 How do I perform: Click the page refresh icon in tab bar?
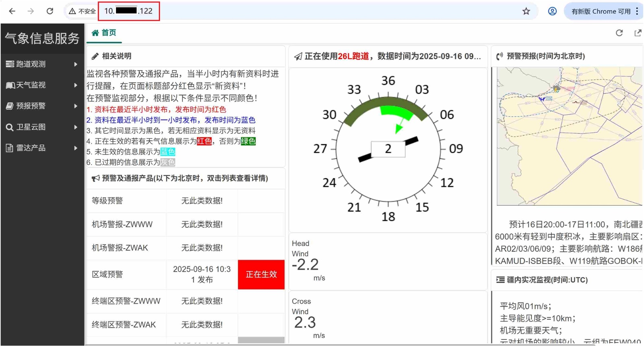click(619, 33)
